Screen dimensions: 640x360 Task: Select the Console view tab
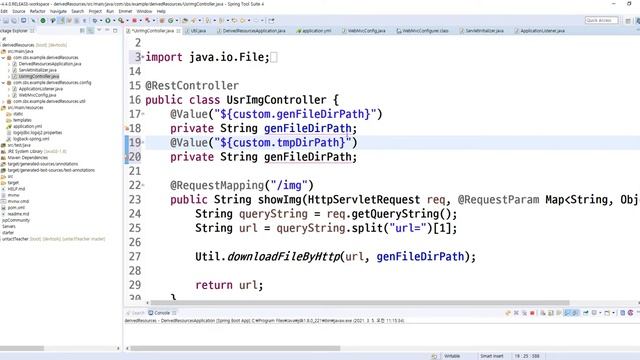162,313
